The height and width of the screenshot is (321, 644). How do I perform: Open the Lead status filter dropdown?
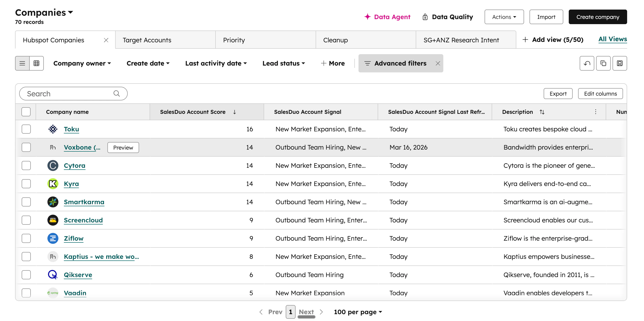click(x=283, y=63)
